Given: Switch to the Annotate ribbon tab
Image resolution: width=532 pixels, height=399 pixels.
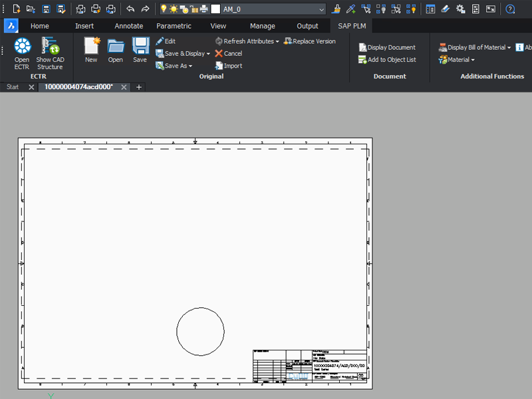Looking at the screenshot, I should point(128,26).
